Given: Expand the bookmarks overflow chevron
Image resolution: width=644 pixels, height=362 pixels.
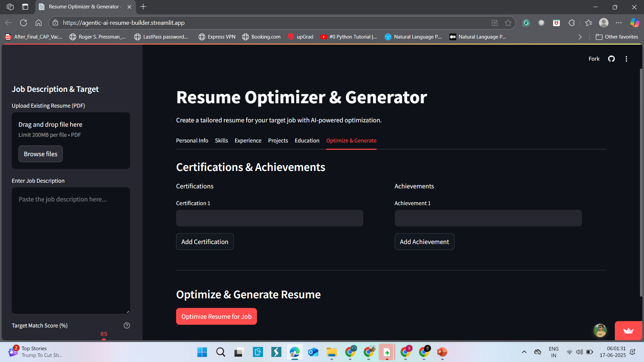Looking at the screenshot, I should [580, 37].
